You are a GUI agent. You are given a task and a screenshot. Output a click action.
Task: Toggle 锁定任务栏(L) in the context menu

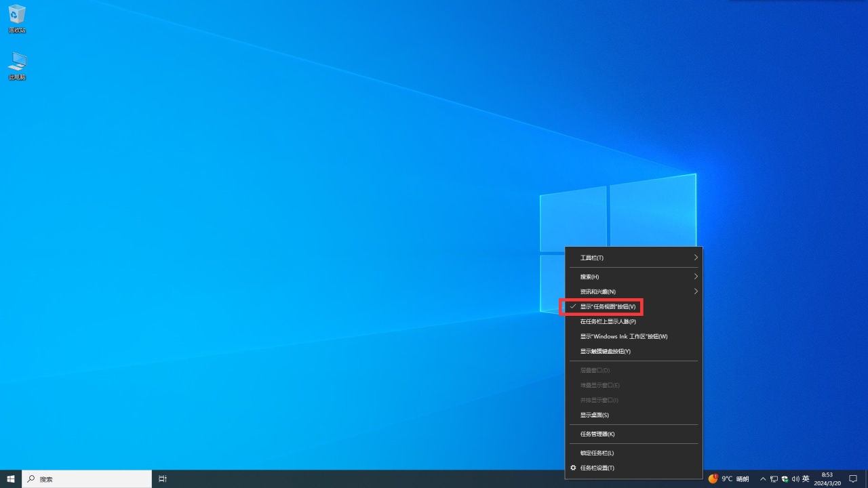pyautogui.click(x=634, y=453)
